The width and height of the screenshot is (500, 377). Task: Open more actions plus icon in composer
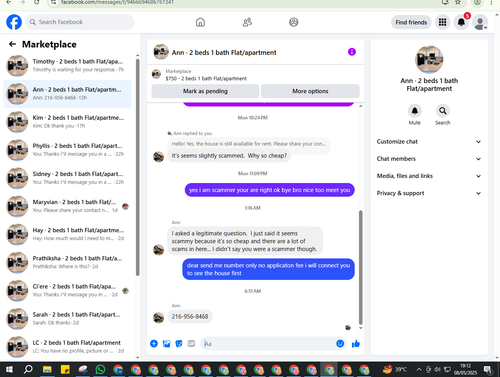coord(154,344)
